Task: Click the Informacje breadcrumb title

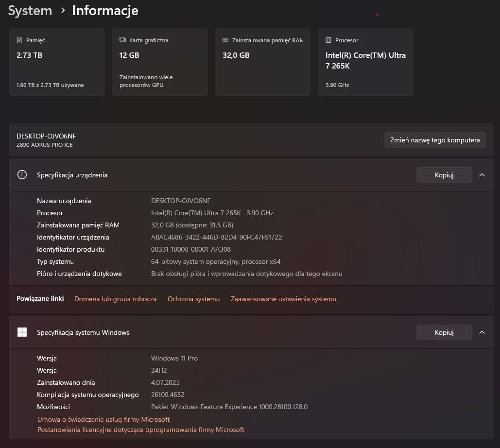Action: (105, 11)
